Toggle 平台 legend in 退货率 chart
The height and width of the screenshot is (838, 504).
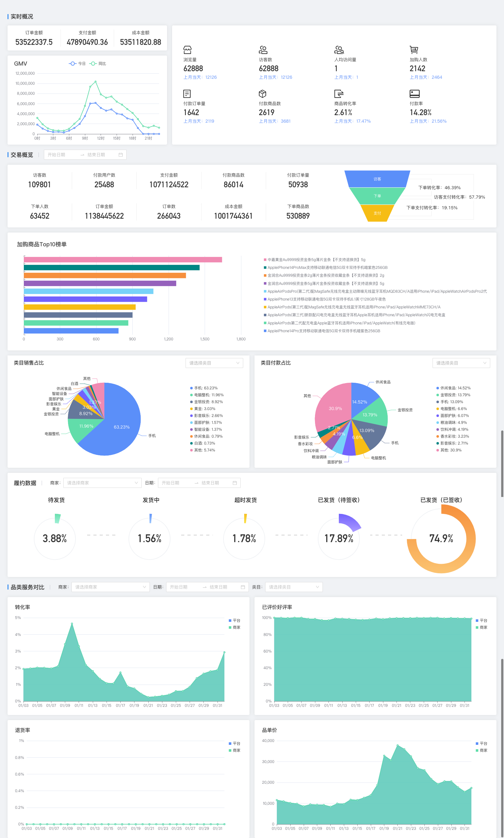(x=235, y=744)
